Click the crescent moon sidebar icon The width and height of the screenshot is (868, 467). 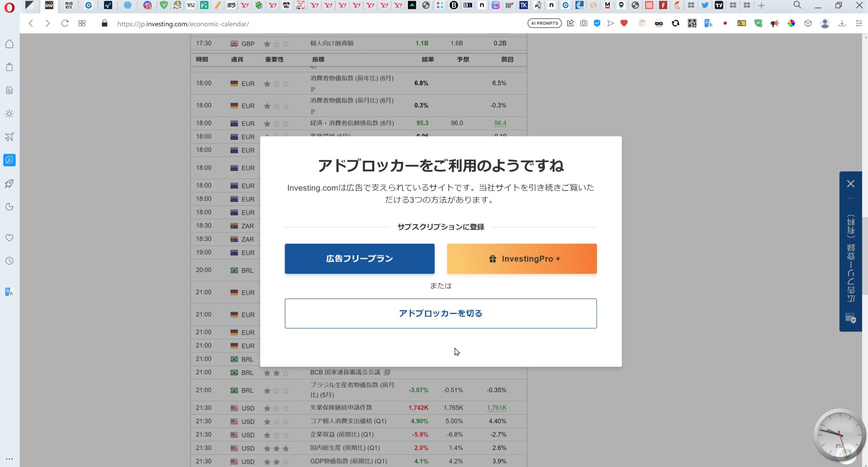click(x=9, y=207)
